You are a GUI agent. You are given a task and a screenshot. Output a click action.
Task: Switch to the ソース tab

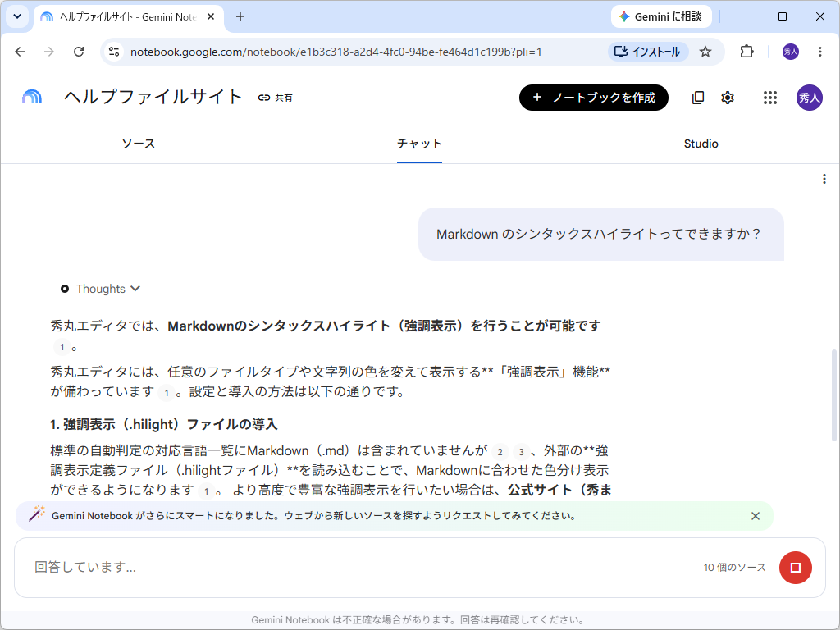138,144
